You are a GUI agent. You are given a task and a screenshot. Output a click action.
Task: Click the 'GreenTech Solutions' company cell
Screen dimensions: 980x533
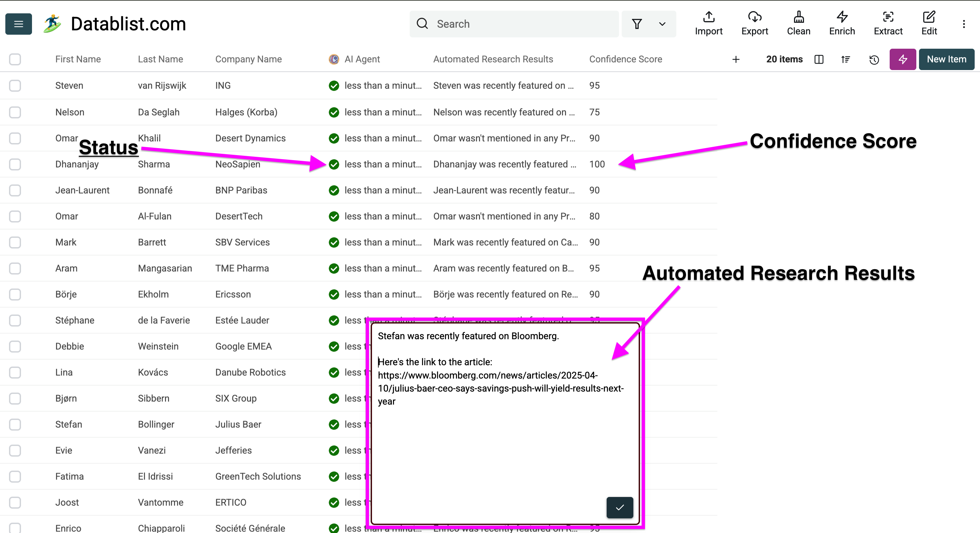coord(258,477)
